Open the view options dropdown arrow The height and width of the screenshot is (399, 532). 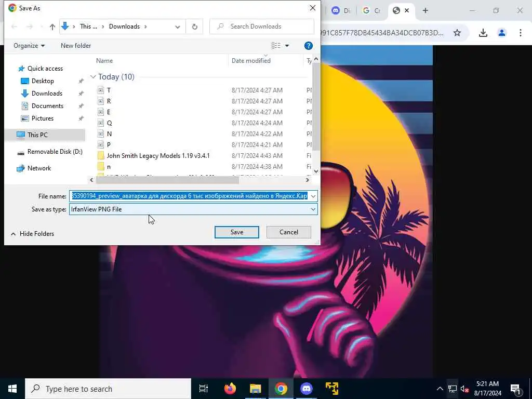[287, 46]
